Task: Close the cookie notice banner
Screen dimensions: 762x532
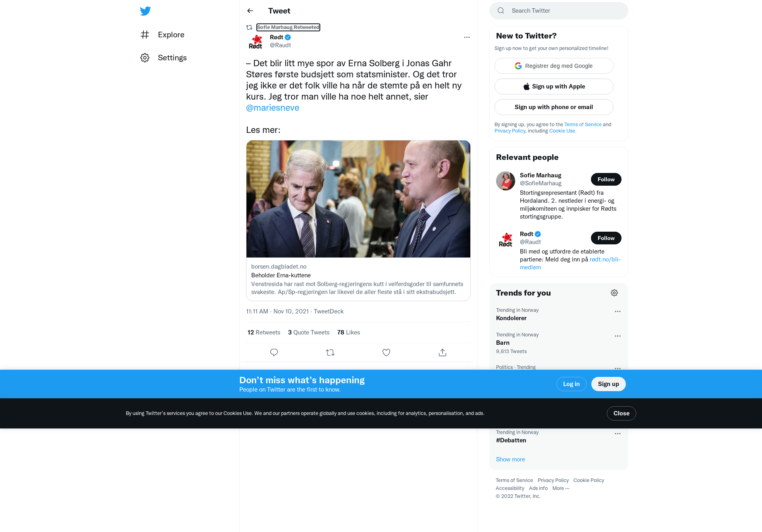Action: tap(622, 413)
